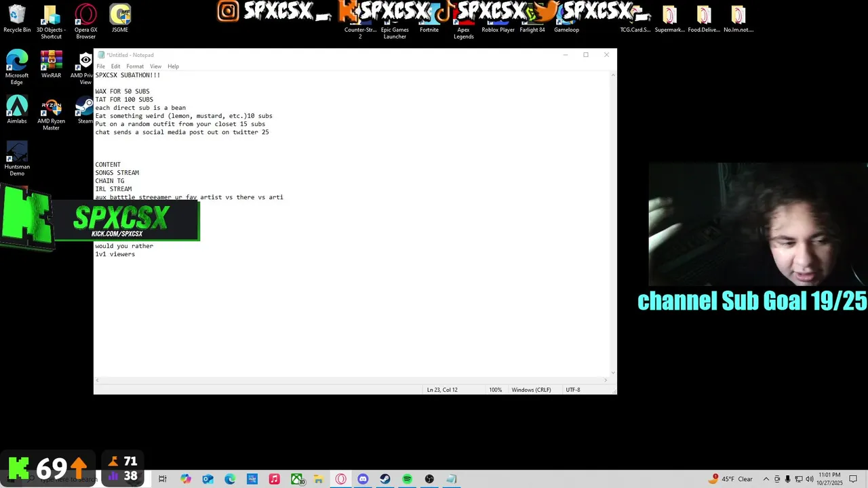This screenshot has width=868, height=488.
Task: Launch WinRAR from the desktop
Action: [51, 64]
